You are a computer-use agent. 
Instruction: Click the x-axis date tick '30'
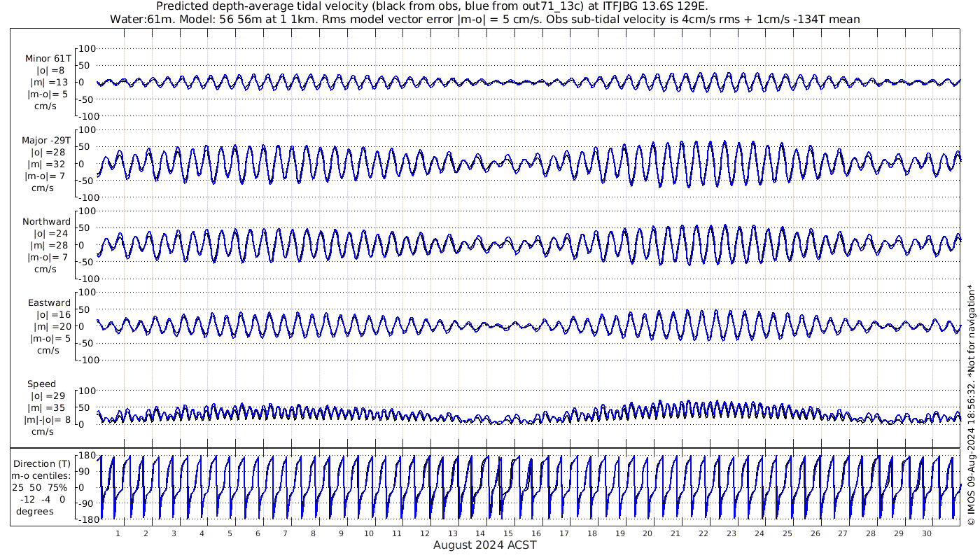tap(927, 533)
